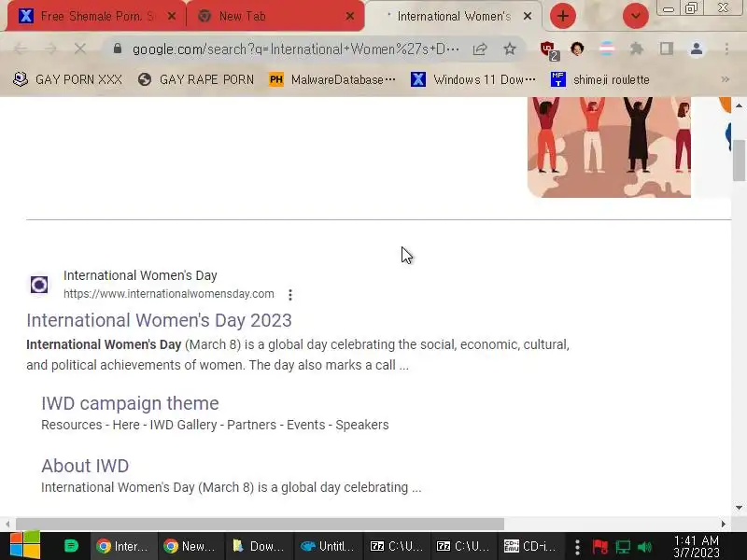This screenshot has height=560, width=747.
Task: Click the volume speaker tray icon
Action: pos(644,547)
